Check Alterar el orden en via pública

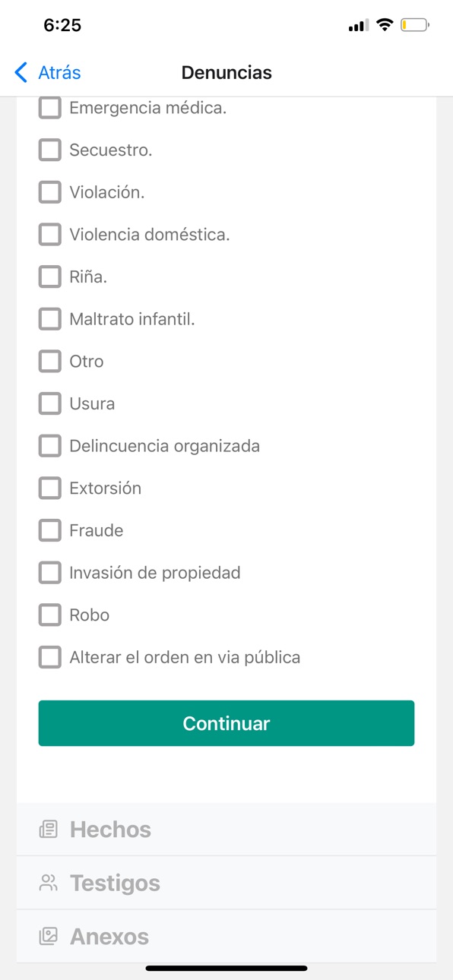tap(49, 657)
